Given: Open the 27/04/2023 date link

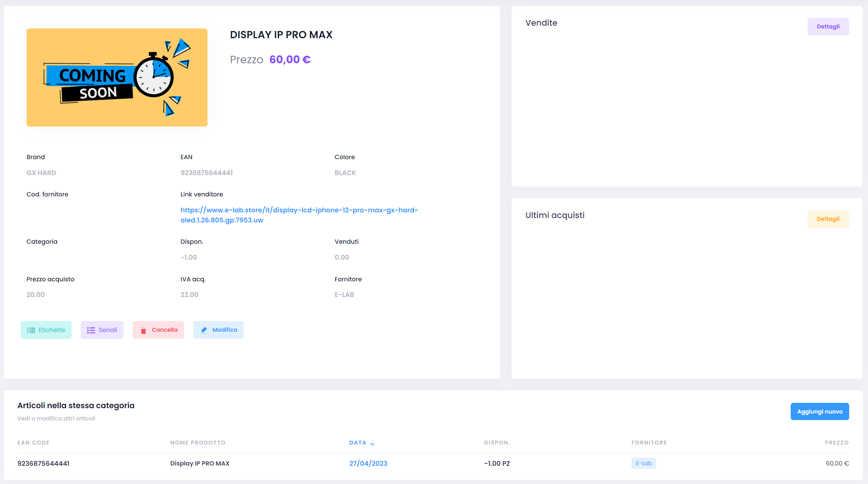Looking at the screenshot, I should tap(368, 463).
